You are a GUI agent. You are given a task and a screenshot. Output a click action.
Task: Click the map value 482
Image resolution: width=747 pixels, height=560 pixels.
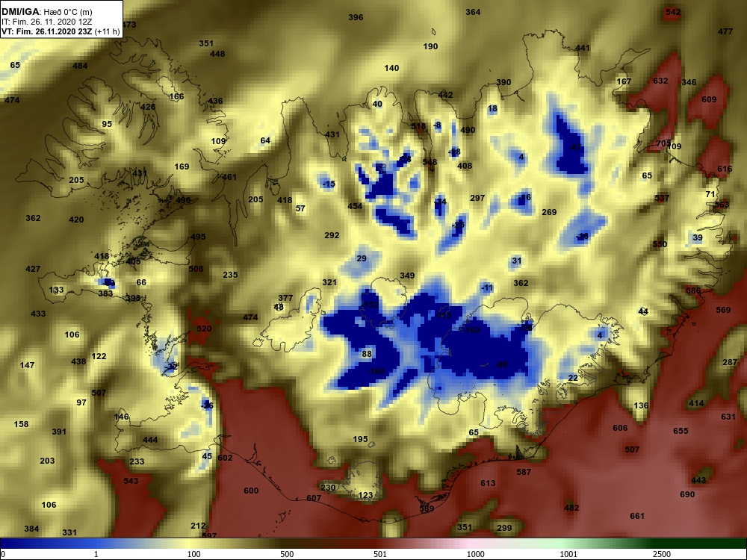click(571, 508)
